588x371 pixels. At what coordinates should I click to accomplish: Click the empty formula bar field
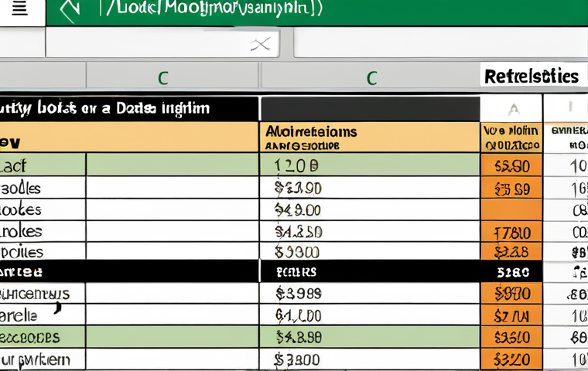pyautogui.click(x=441, y=44)
